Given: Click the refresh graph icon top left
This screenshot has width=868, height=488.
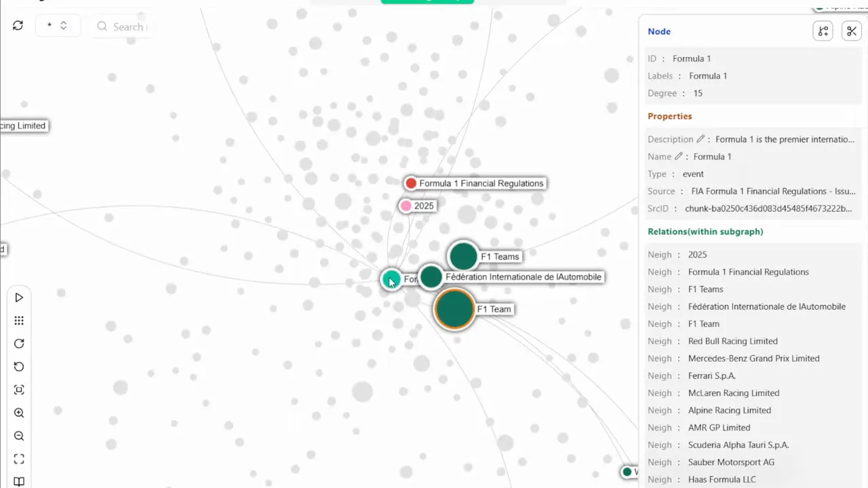Looking at the screenshot, I should tap(18, 25).
